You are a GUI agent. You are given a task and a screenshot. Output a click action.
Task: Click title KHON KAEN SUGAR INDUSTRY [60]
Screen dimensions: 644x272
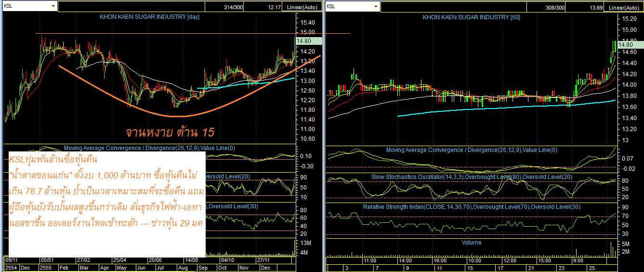tap(471, 17)
